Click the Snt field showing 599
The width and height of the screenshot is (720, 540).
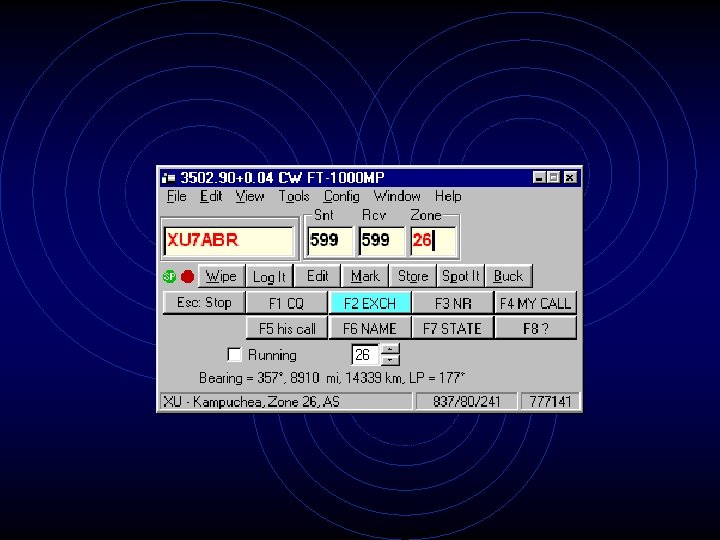[x=331, y=240]
